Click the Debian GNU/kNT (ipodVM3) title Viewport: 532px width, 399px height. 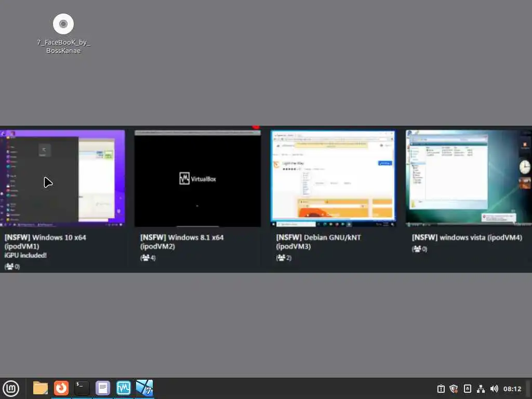(x=318, y=242)
